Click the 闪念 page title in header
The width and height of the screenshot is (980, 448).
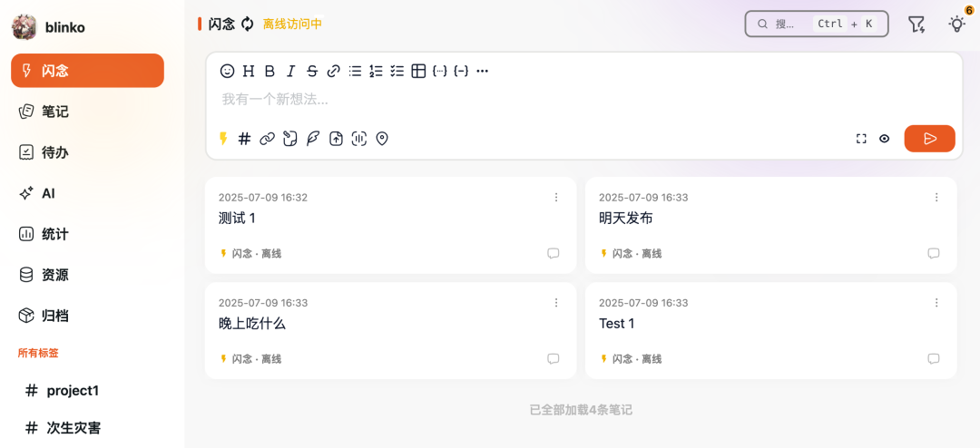tap(221, 24)
